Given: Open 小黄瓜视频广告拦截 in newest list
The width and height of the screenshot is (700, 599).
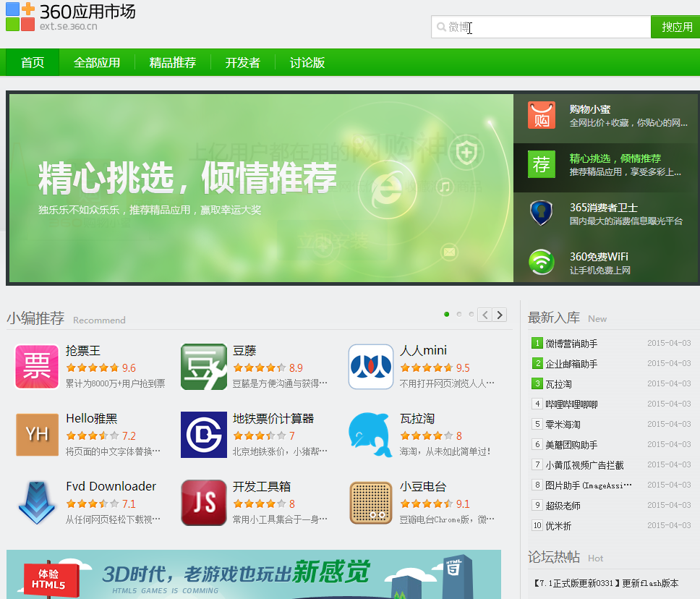Looking at the screenshot, I should tap(584, 465).
